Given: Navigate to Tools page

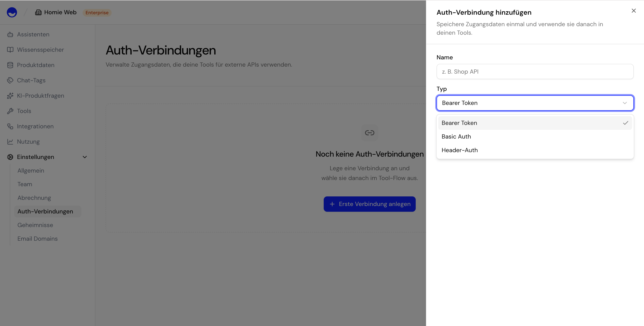Looking at the screenshot, I should 24,111.
